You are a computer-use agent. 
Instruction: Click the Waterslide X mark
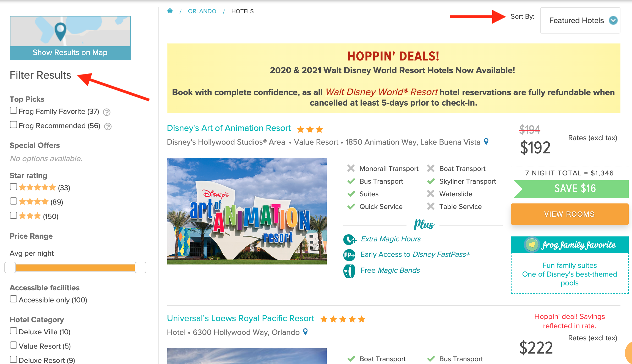pyautogui.click(x=431, y=194)
